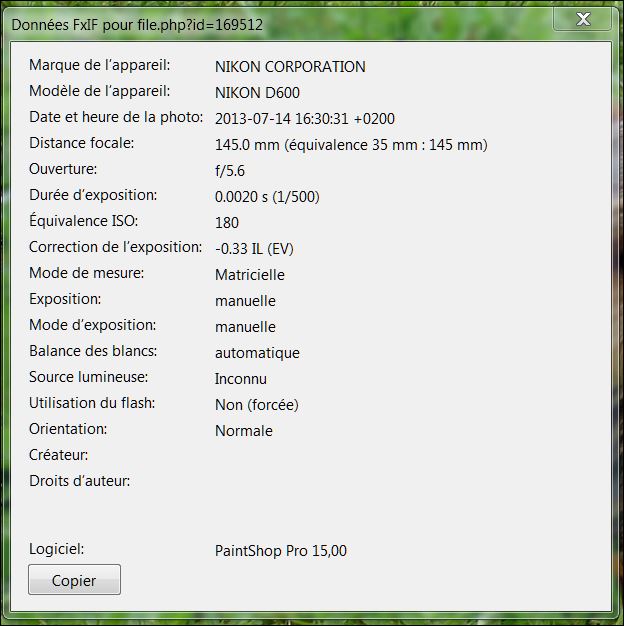Click the label 'Durée d'exposition:'
This screenshot has height=626, width=624.
(93, 195)
